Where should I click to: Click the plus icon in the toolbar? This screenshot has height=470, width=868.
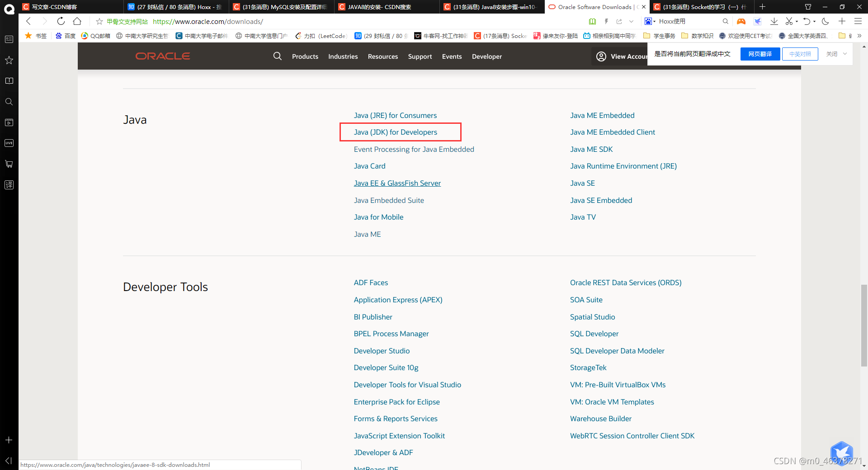click(x=842, y=21)
